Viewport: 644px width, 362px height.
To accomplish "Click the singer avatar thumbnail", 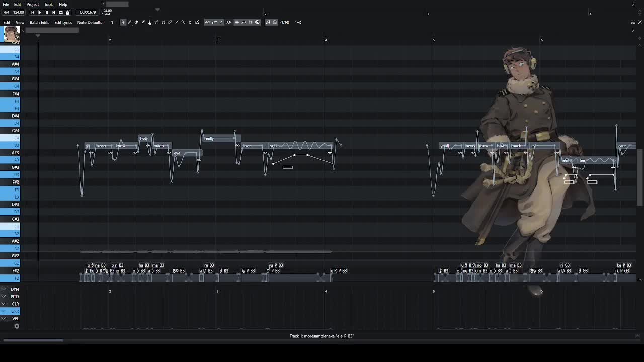I will [x=11, y=34].
